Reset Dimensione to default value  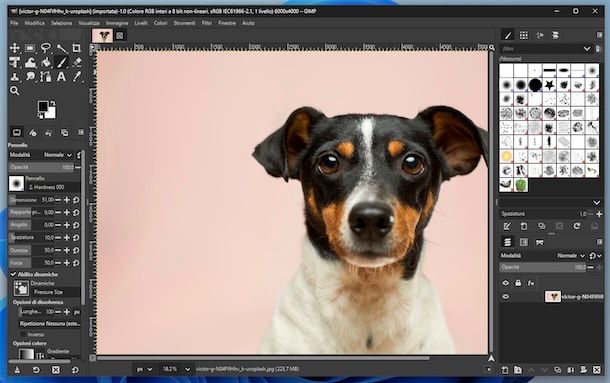(x=76, y=200)
